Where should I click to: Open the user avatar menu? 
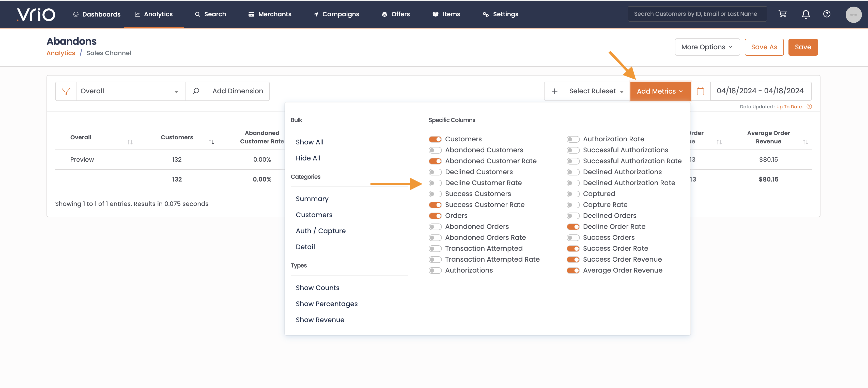tap(854, 14)
